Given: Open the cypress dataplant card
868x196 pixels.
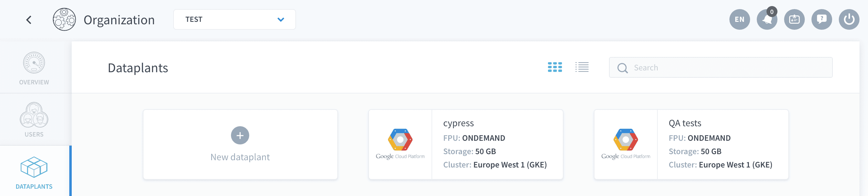Looking at the screenshot, I should (466, 144).
